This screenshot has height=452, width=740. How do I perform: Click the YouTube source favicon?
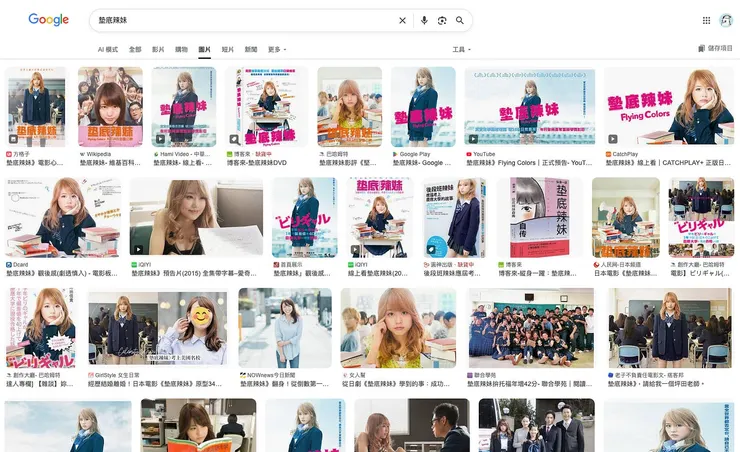tap(469, 154)
